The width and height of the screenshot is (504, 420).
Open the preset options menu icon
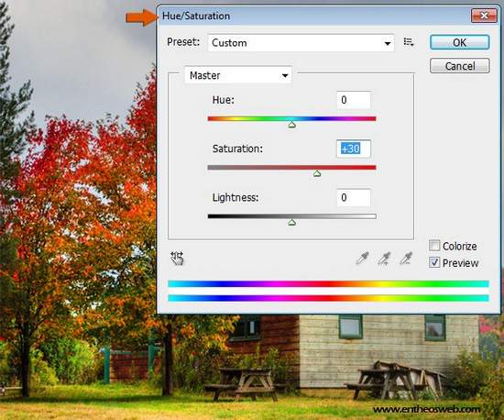(x=409, y=42)
